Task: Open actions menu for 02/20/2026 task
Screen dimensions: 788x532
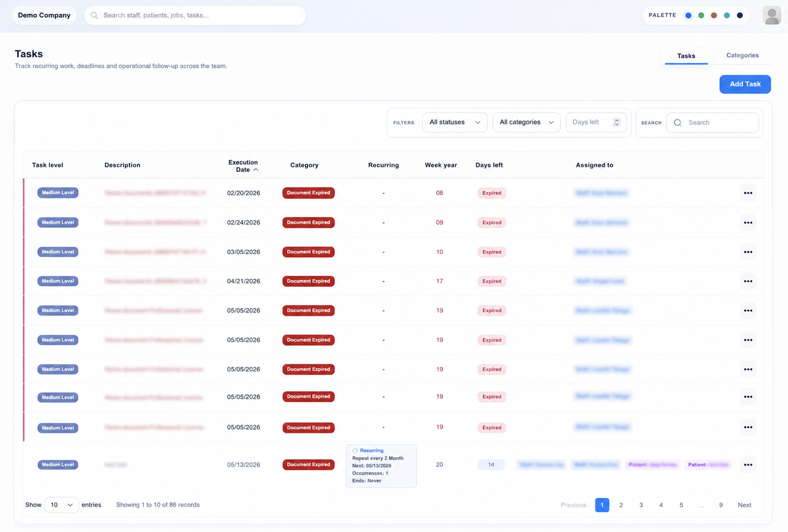Action: tap(748, 193)
